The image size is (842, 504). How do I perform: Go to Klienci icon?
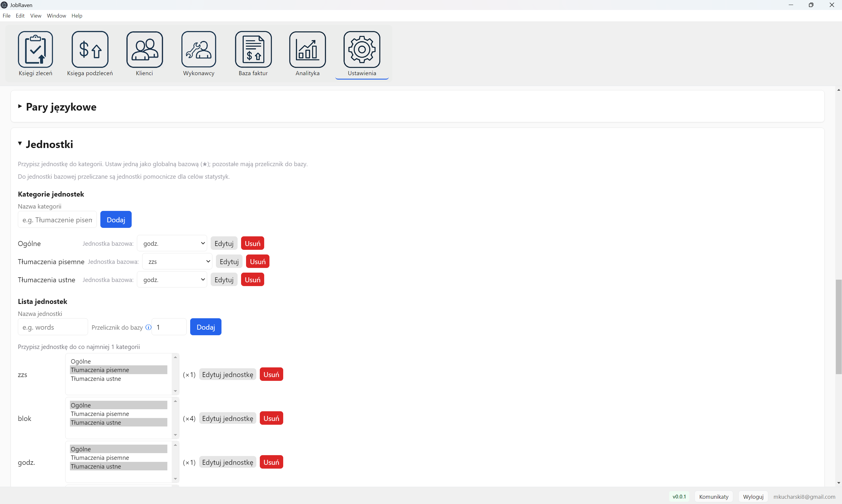click(144, 50)
